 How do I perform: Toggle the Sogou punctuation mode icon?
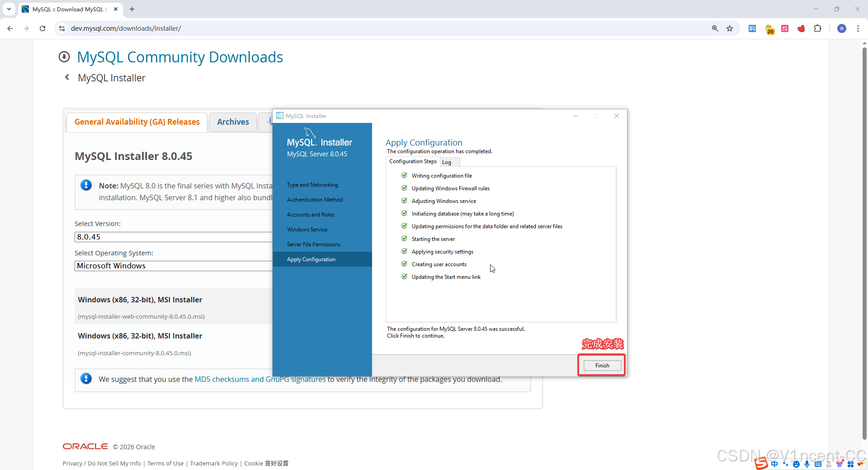pyautogui.click(x=785, y=464)
